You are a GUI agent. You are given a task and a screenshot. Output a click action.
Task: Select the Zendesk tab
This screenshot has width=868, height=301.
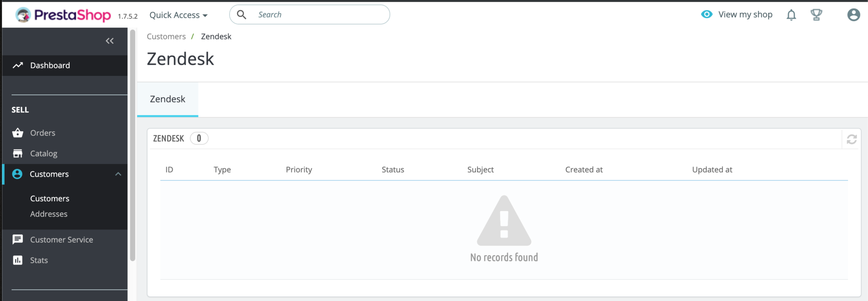tap(168, 99)
